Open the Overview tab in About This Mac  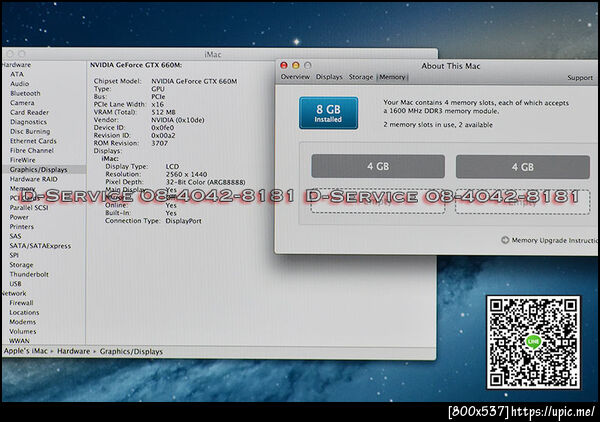point(295,77)
